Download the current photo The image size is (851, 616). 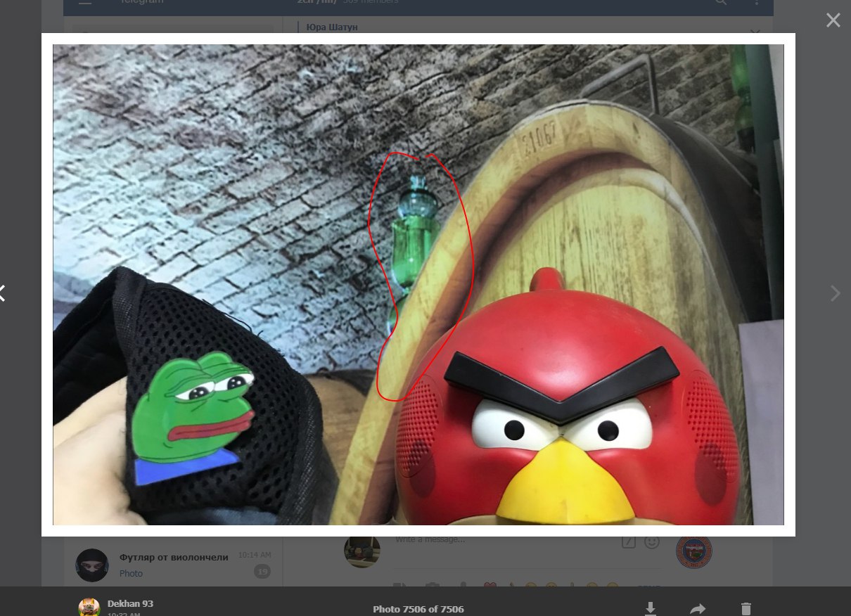coord(651,609)
